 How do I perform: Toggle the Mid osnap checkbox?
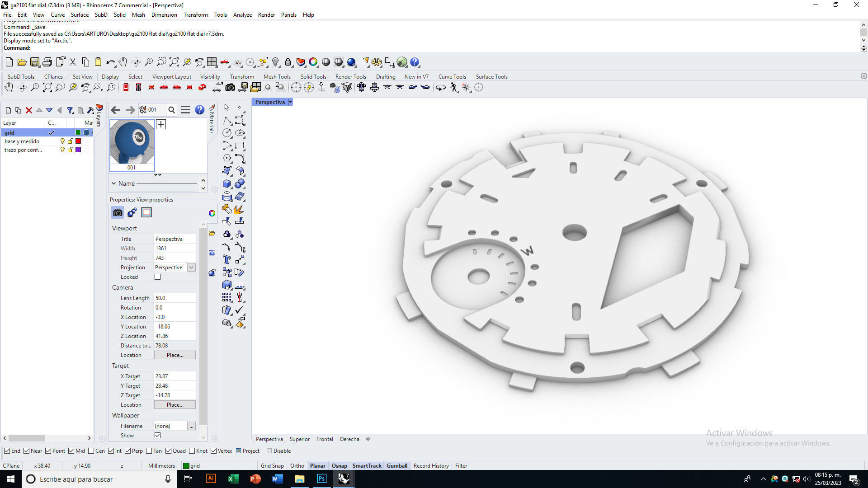71,450
